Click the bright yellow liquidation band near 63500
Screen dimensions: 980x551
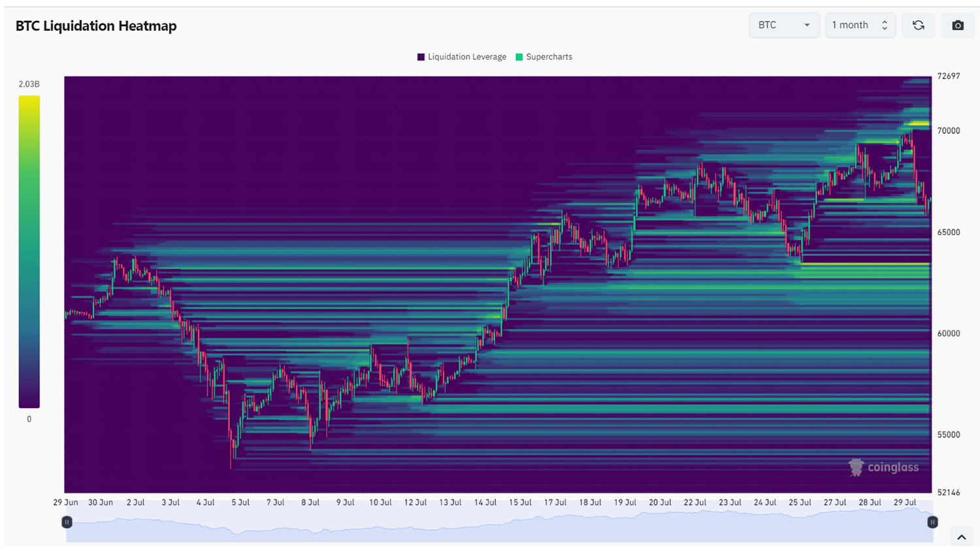coord(865,264)
